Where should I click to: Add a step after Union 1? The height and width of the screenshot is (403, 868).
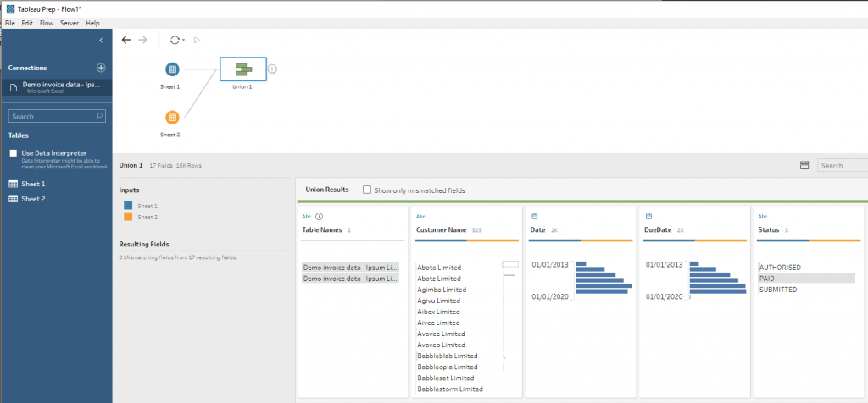pyautogui.click(x=272, y=69)
